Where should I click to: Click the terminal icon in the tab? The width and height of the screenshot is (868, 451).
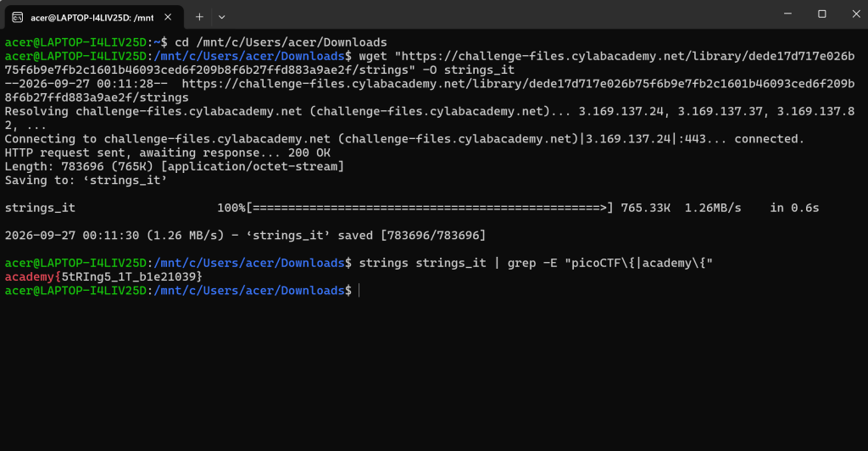tap(17, 17)
